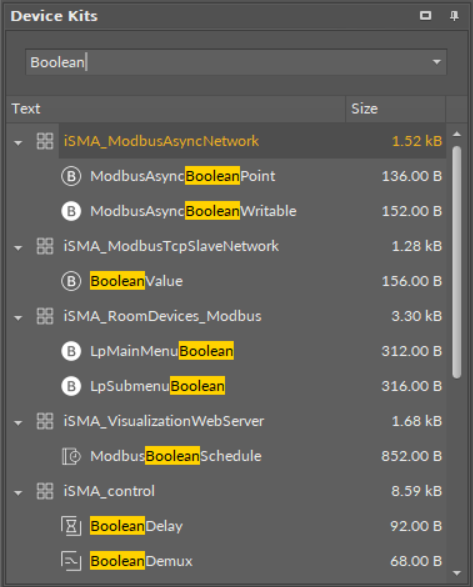Open the search field dropdown arrow

436,62
